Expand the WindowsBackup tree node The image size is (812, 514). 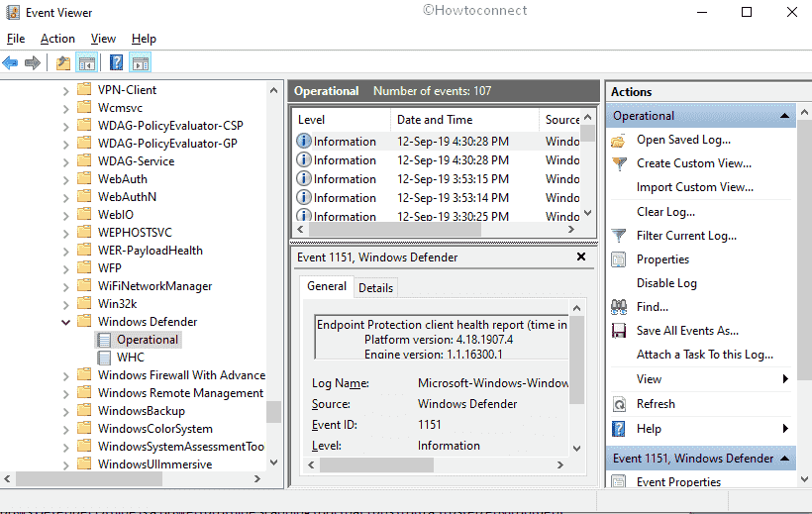click(x=65, y=411)
